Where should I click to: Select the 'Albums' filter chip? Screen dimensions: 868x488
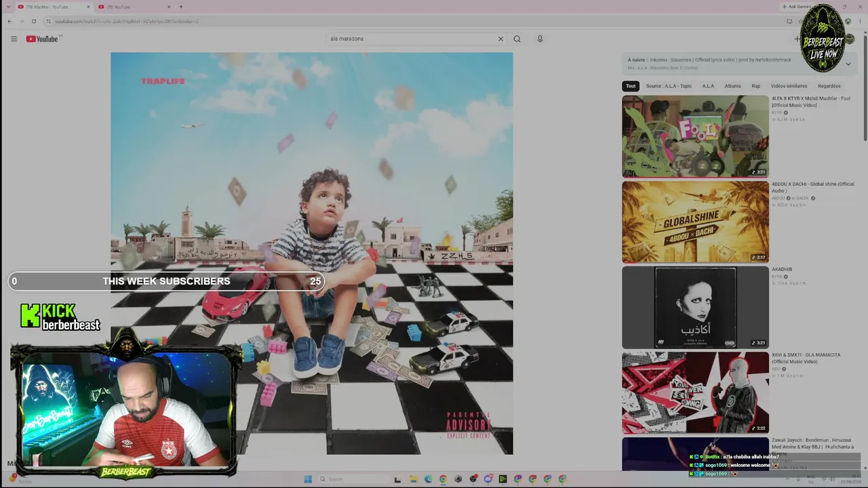[x=732, y=86]
